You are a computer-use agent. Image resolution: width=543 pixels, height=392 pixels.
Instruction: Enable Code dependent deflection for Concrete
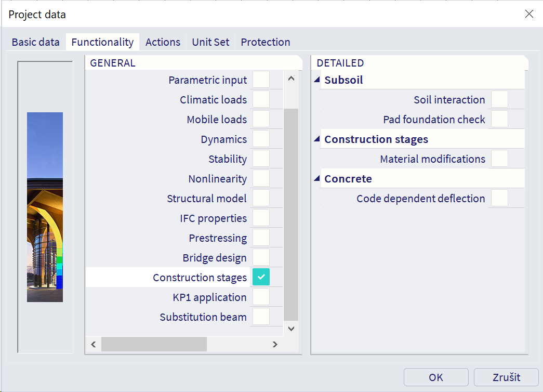(499, 198)
